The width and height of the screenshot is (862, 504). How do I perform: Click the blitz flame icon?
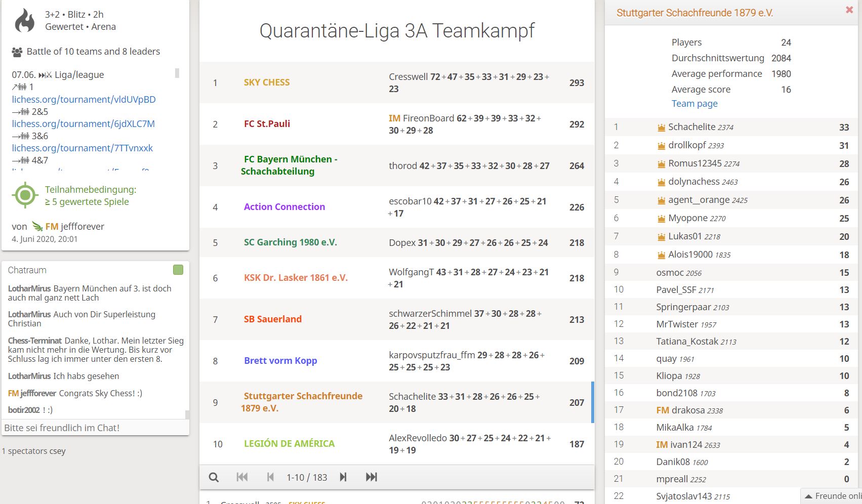pos(24,20)
